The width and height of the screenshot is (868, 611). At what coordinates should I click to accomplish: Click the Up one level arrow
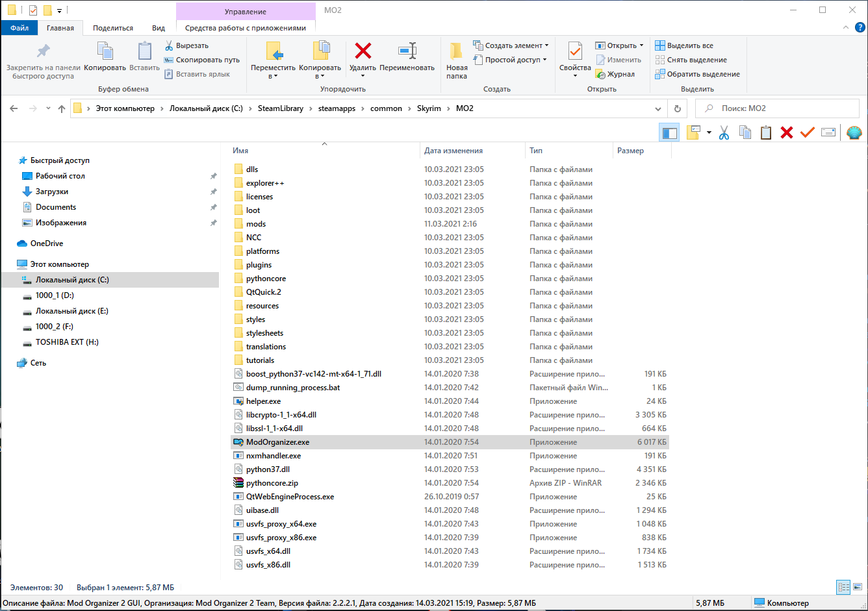click(62, 108)
